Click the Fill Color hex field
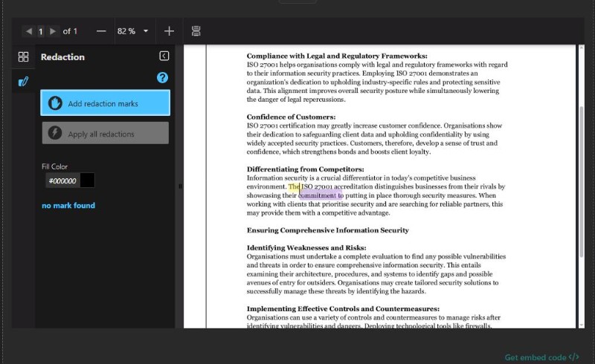This screenshot has width=595, height=364. tap(62, 181)
